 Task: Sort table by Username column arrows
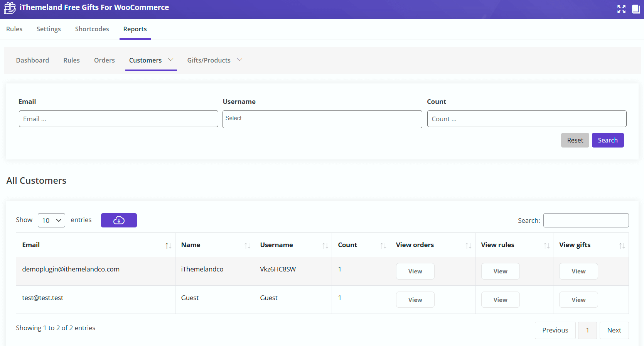[325, 246]
